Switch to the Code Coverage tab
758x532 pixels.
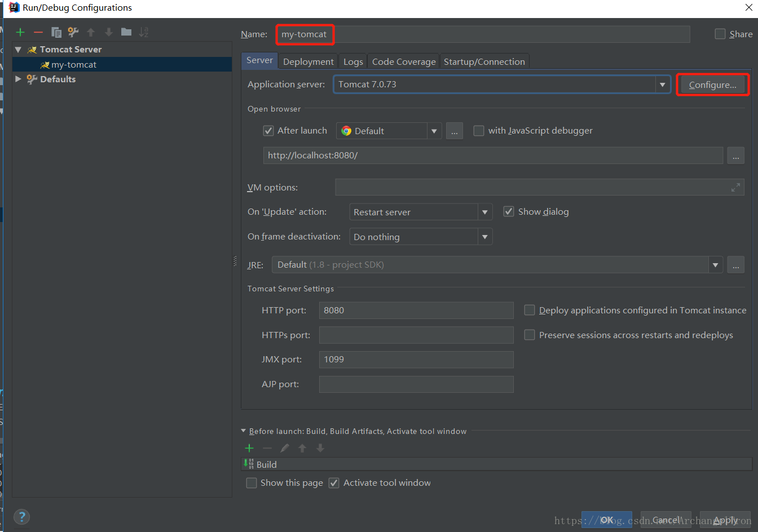[404, 61]
